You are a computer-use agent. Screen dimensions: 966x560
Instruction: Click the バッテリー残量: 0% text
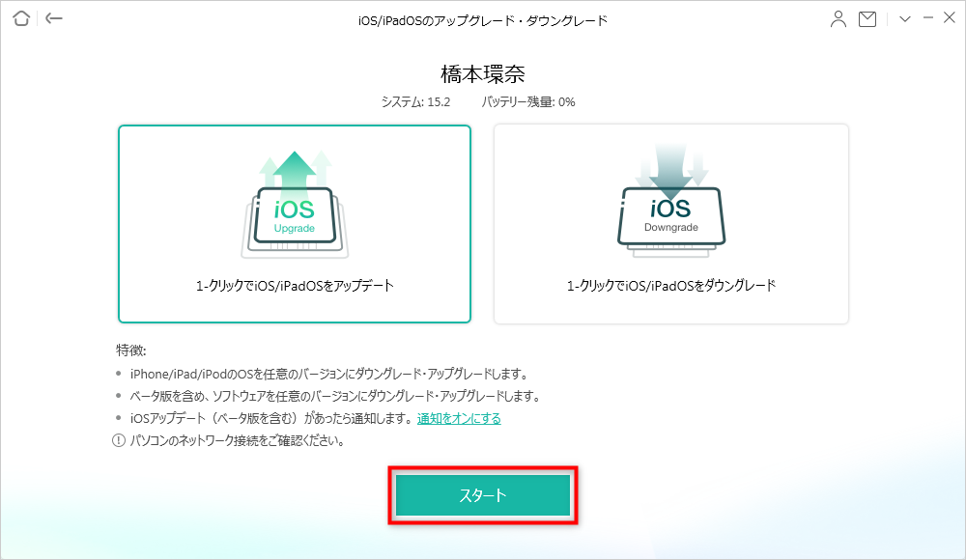528,101
